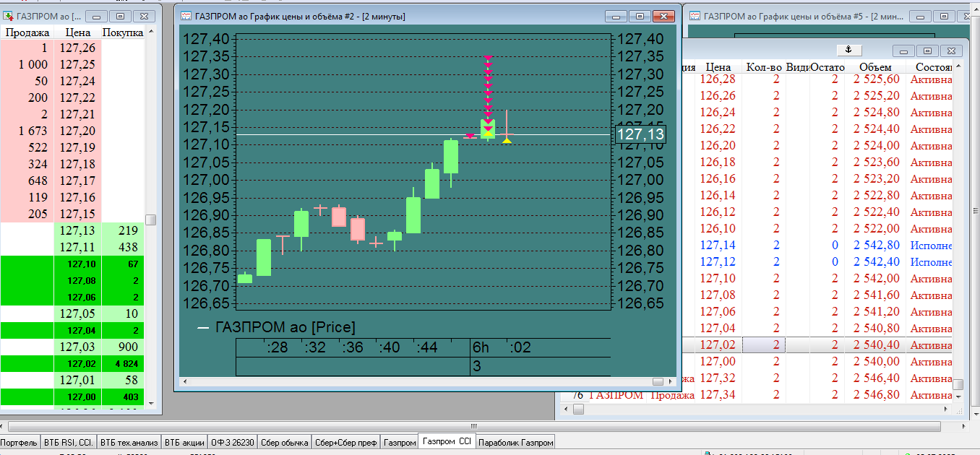Select executed order at price 127,14
Viewport: 980px width, 455px height.
click(x=718, y=245)
